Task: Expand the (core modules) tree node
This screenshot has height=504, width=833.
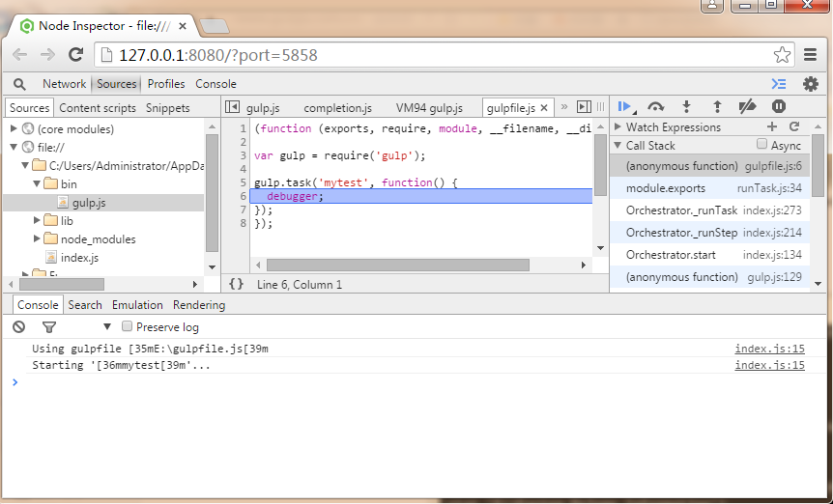Action: click(14, 129)
